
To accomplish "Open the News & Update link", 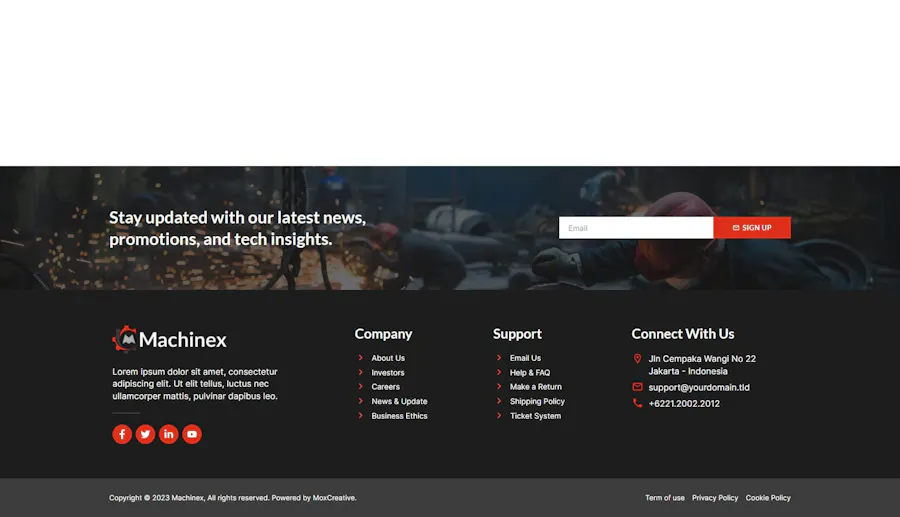I will pos(399,401).
